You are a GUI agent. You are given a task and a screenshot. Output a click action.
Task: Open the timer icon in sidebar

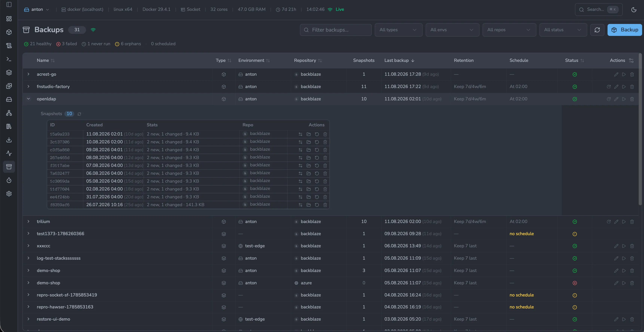pyautogui.click(x=9, y=180)
